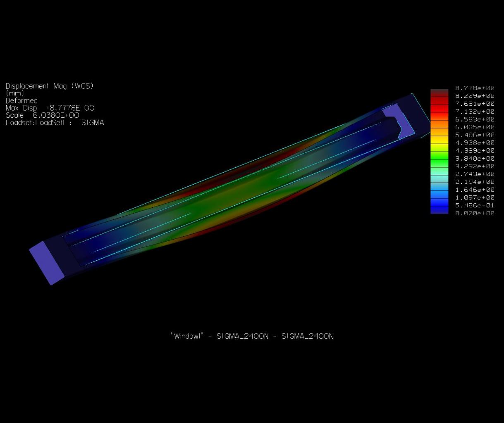The height and width of the screenshot is (423, 504).
Task: Click legend value 2.194e+00
Action: coord(475,182)
